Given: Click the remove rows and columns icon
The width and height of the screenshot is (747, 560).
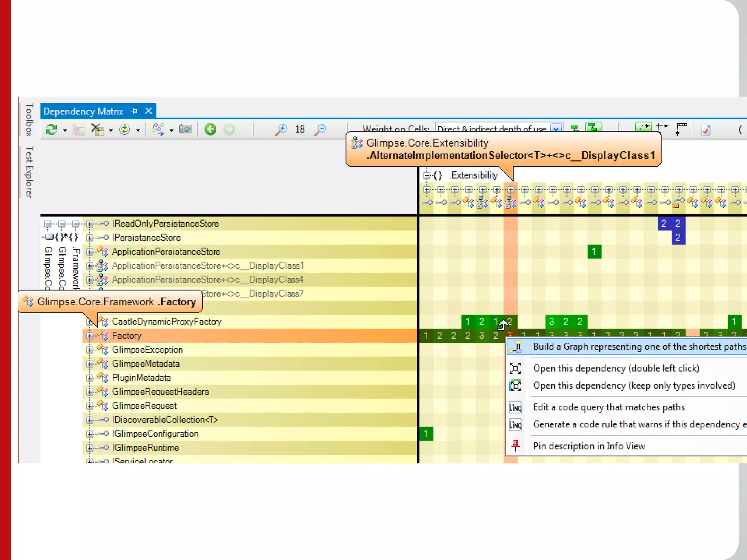Looking at the screenshot, I should tap(97, 129).
